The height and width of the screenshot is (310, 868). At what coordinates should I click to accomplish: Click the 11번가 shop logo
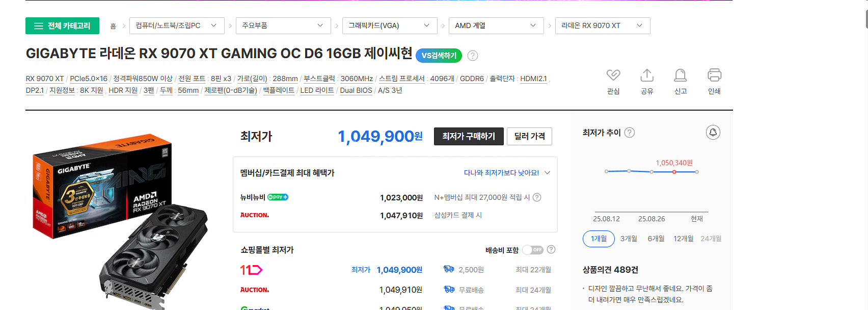[x=251, y=270]
